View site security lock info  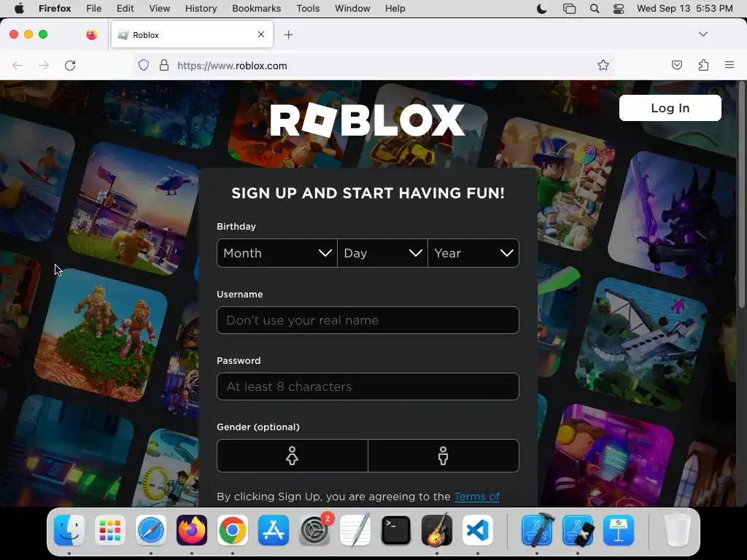click(164, 65)
